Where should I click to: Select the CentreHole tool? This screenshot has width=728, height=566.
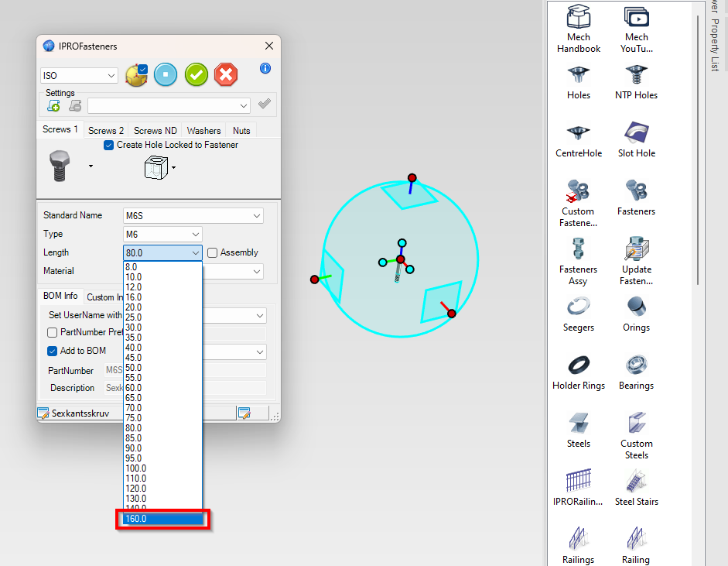578,140
